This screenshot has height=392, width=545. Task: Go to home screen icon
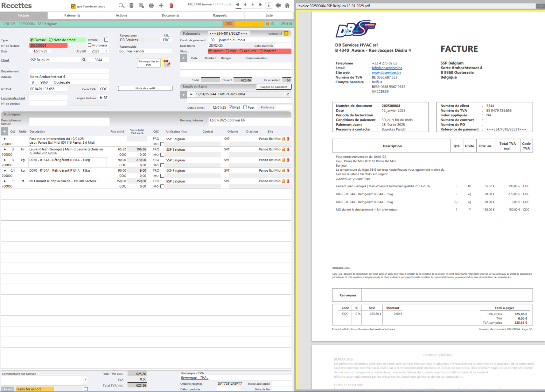[287, 5]
